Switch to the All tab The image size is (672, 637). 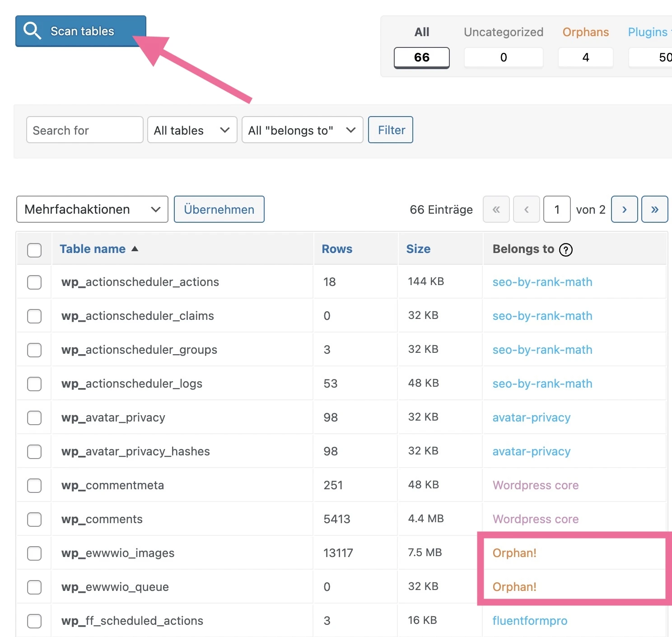pyautogui.click(x=422, y=47)
